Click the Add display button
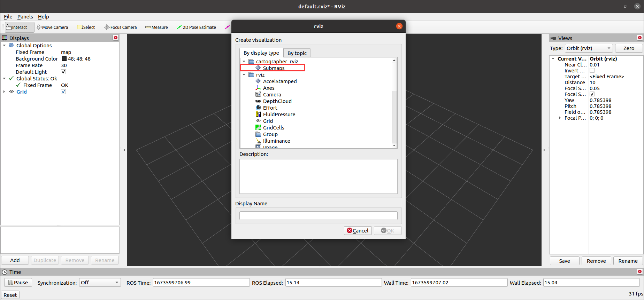This screenshot has height=300, width=644. [15, 260]
